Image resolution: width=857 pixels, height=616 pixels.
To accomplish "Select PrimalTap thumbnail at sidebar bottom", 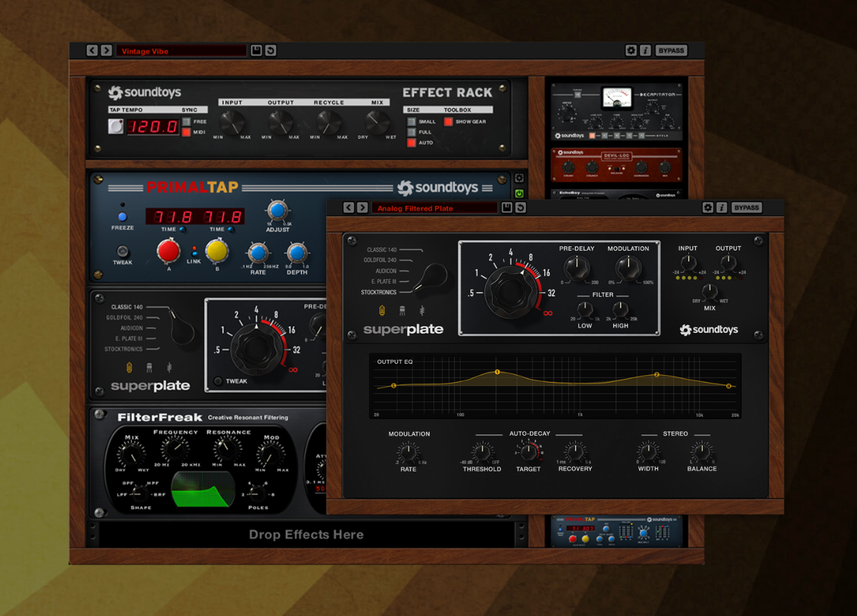I will click(x=617, y=532).
